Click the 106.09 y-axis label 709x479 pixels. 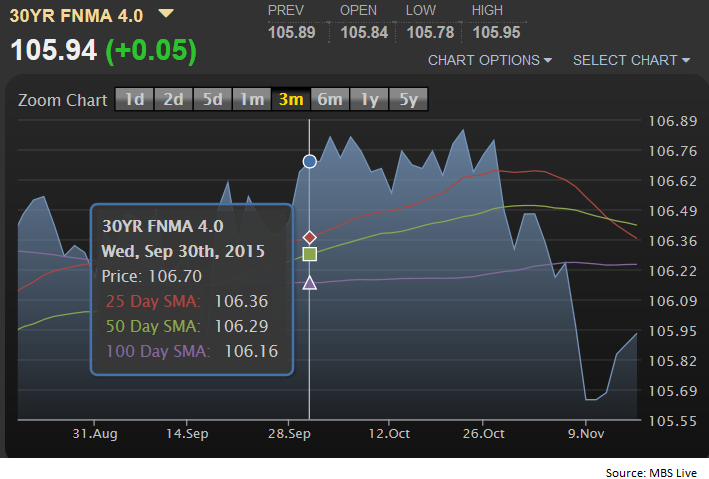coord(673,301)
